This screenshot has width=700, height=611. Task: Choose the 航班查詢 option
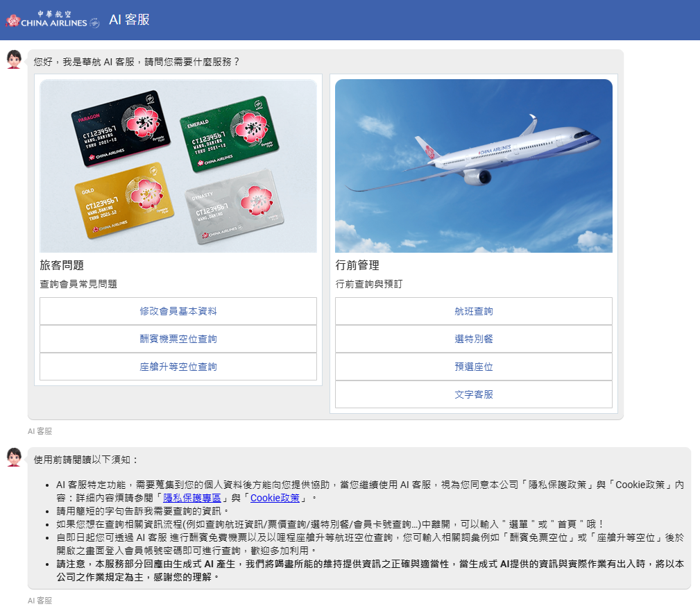[474, 311]
